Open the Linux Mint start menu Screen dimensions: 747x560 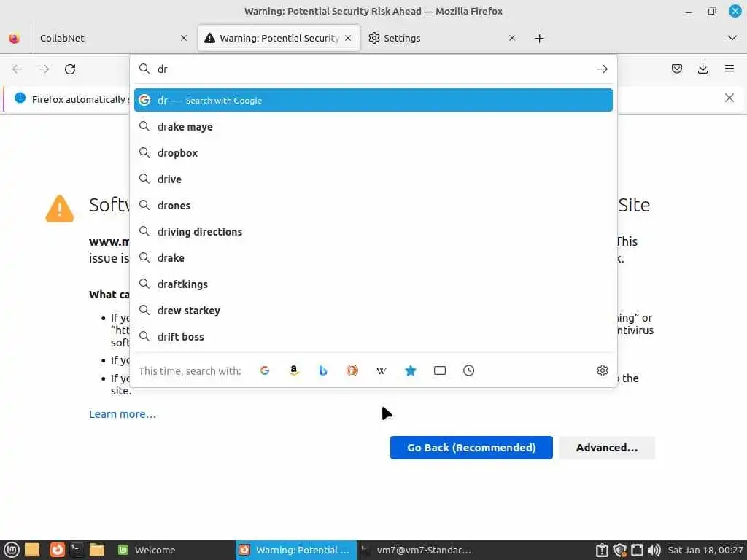pyautogui.click(x=12, y=550)
